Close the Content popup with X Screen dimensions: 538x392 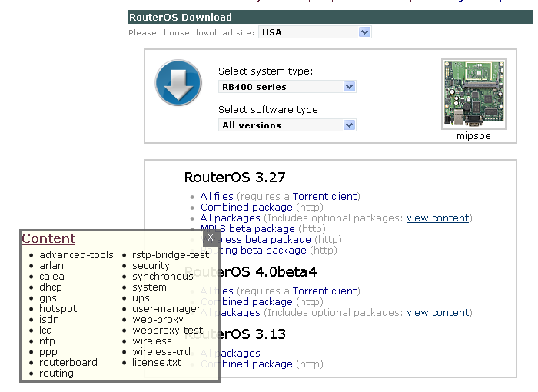[x=211, y=238]
